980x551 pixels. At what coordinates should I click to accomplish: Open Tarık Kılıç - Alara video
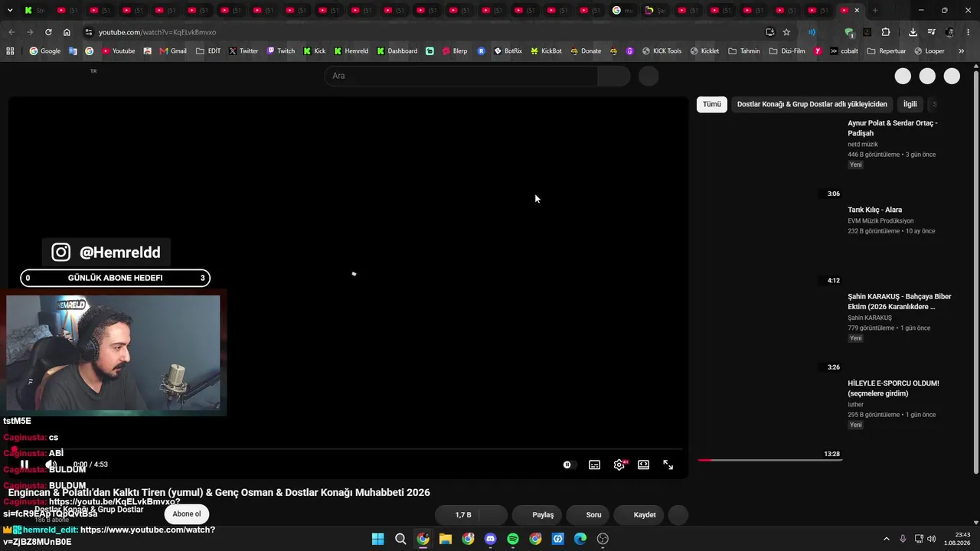874,210
